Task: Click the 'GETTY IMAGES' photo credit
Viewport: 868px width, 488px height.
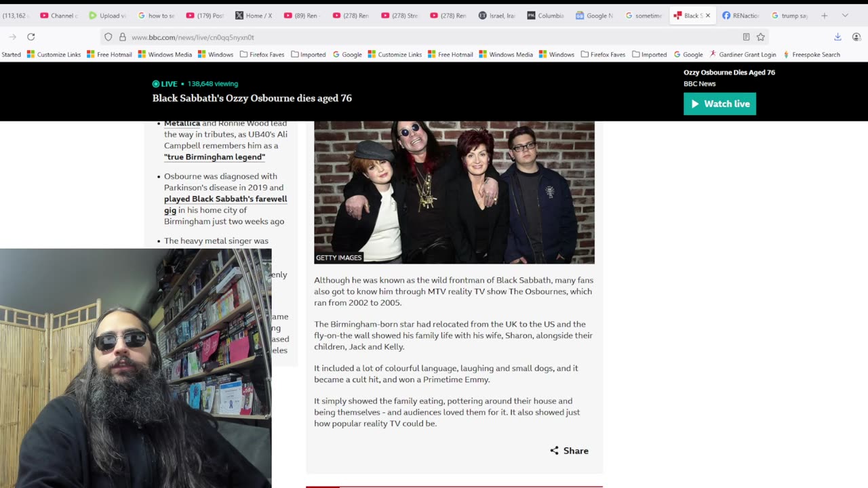Action: tap(338, 258)
